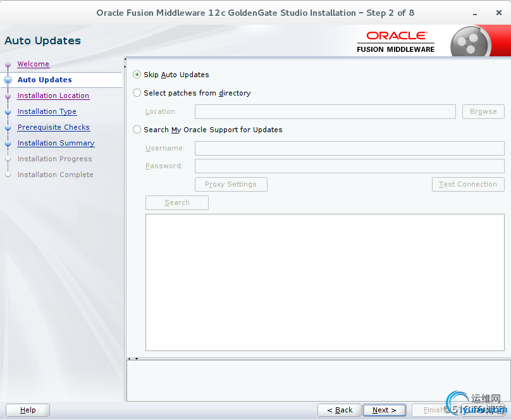Click the Installation Progress step label

tap(55, 159)
